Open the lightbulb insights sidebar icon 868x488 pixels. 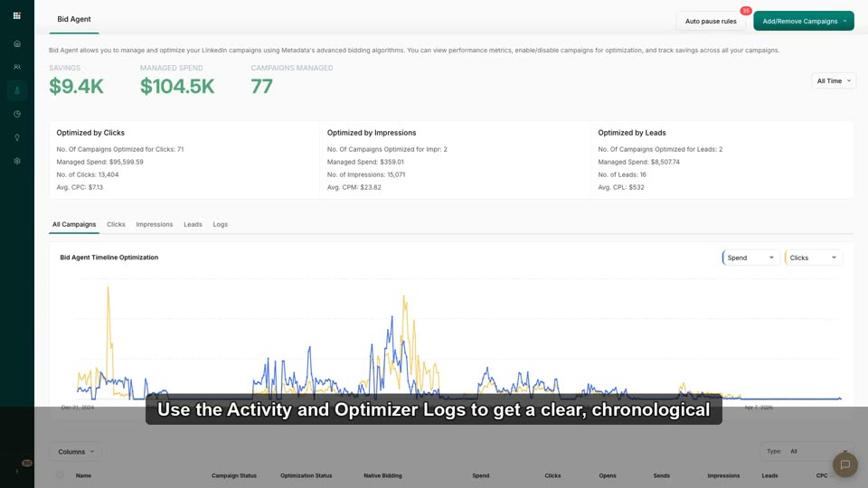tap(17, 137)
